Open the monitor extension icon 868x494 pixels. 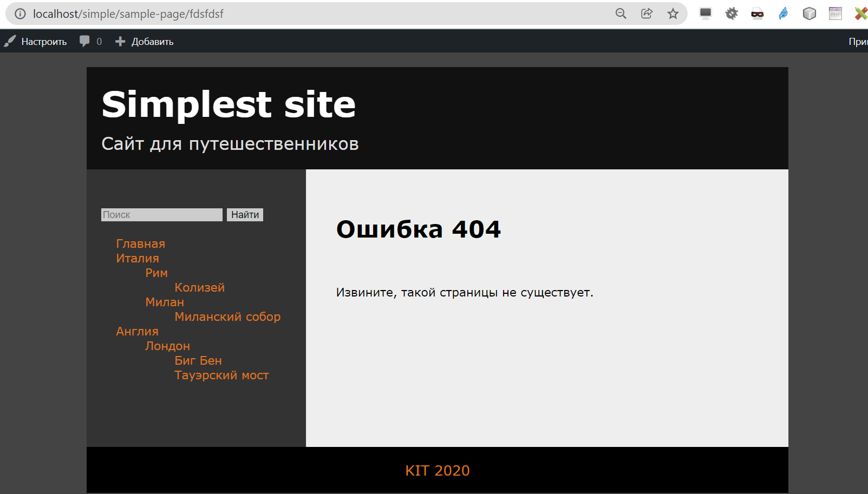click(x=706, y=14)
